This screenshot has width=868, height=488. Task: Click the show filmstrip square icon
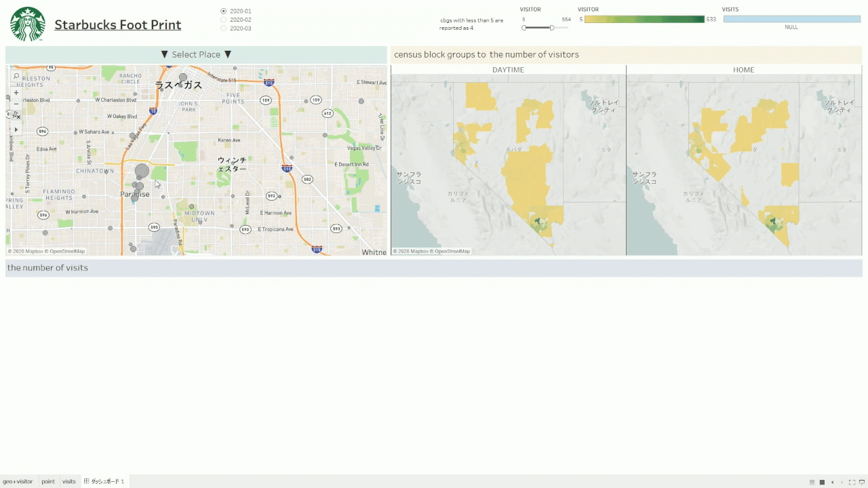click(823, 482)
